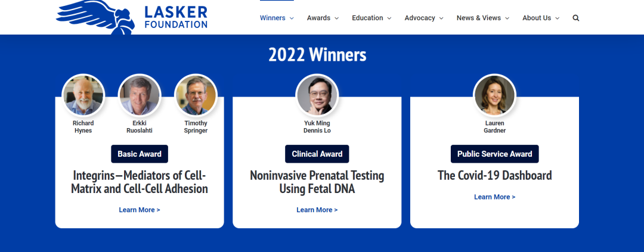Open the Advocacy menu
The width and height of the screenshot is (644, 252).
tap(424, 18)
